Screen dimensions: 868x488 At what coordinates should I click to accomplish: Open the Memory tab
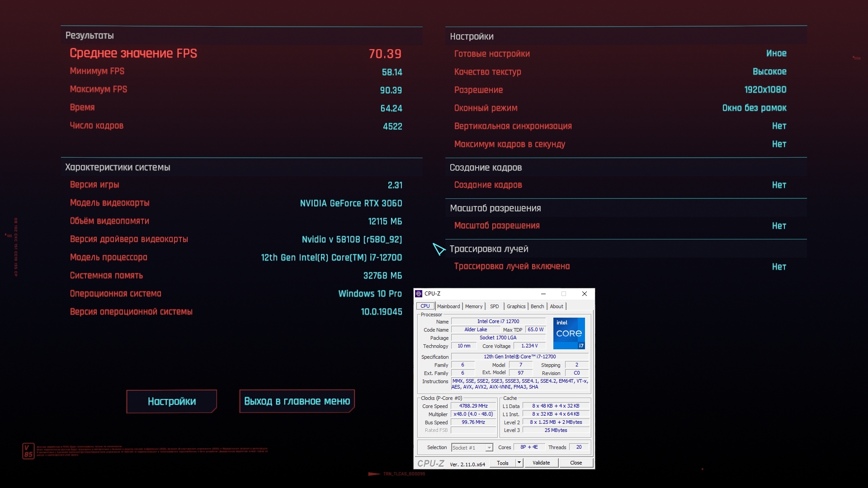pos(473,306)
